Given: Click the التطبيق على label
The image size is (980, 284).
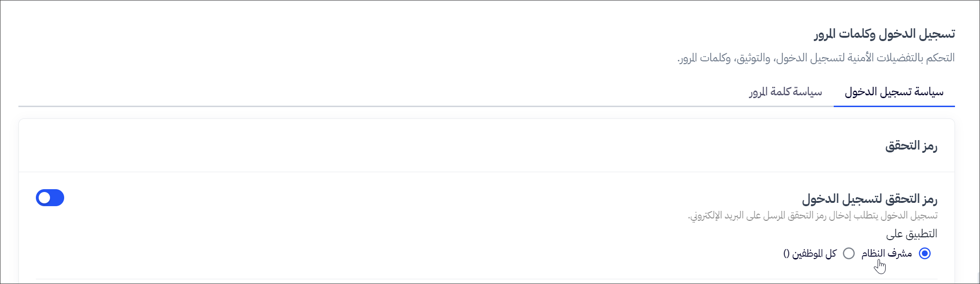Looking at the screenshot, I should 912,234.
